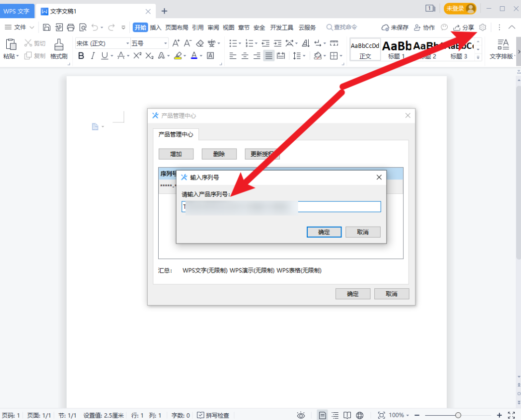Click the product serial number input field
The height and width of the screenshot is (420, 521).
(x=281, y=206)
